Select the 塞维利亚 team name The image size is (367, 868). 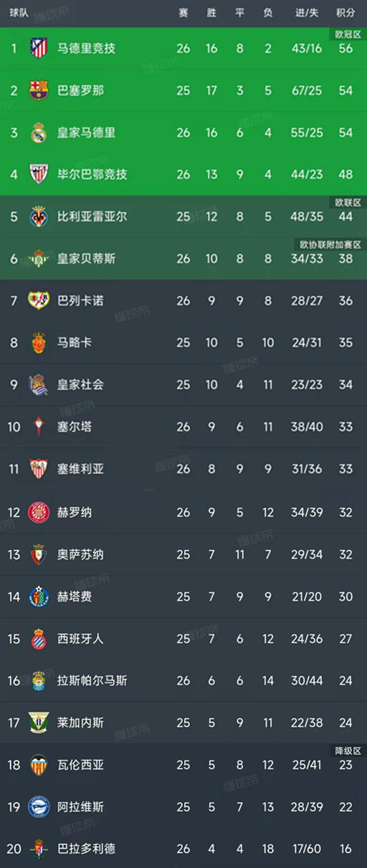coord(80,470)
